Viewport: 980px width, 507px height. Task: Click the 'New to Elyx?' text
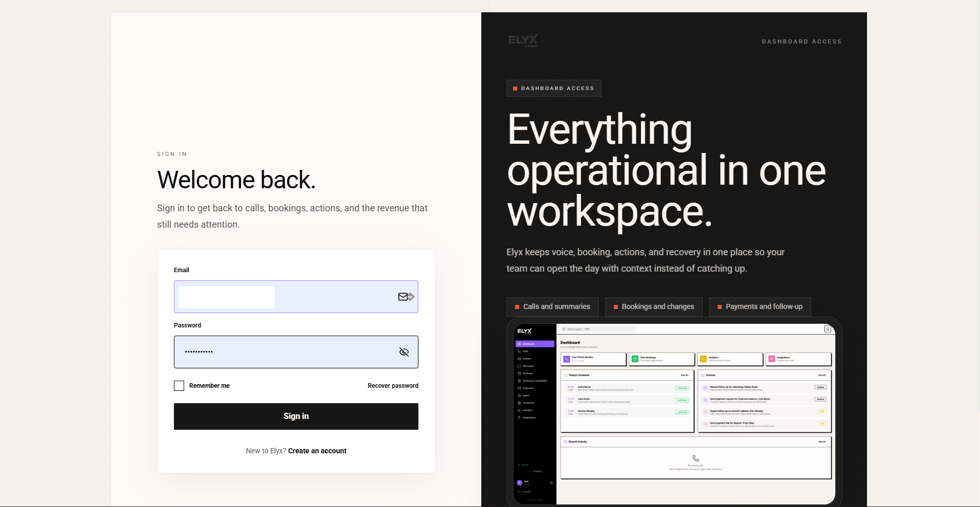[266, 451]
